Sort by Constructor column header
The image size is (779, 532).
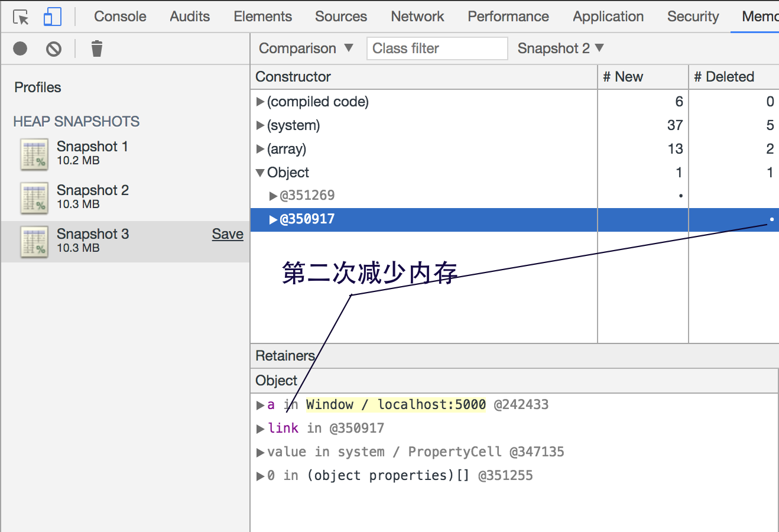424,77
